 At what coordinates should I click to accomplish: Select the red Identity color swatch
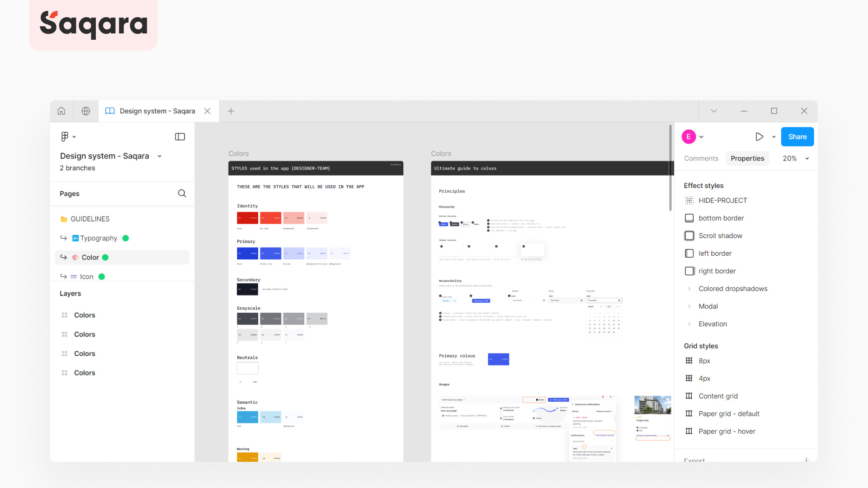pos(247,218)
